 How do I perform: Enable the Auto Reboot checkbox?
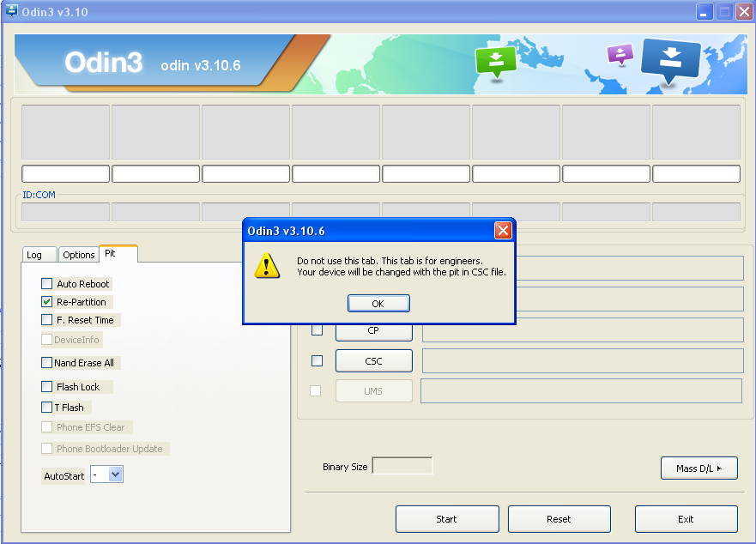coord(47,283)
